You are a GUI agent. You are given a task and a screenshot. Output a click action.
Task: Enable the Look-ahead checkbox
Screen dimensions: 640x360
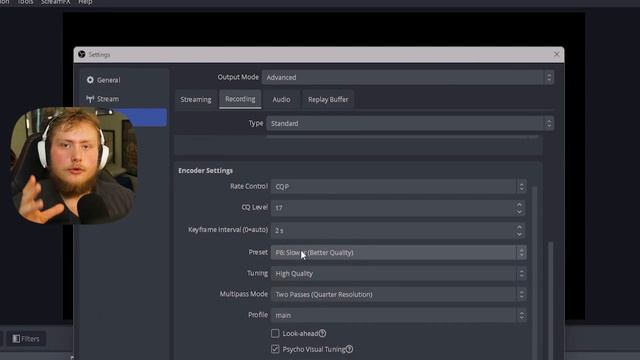click(275, 333)
